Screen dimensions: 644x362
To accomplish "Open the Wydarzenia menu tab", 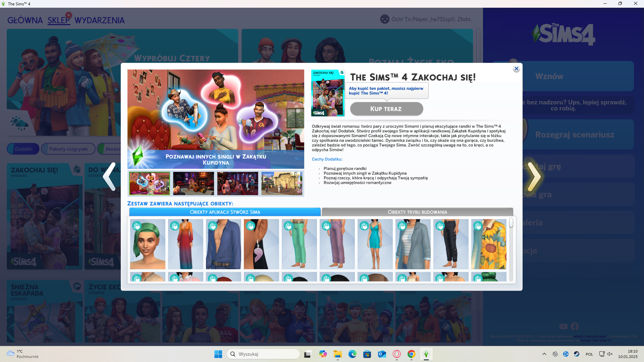I will coord(99,20).
